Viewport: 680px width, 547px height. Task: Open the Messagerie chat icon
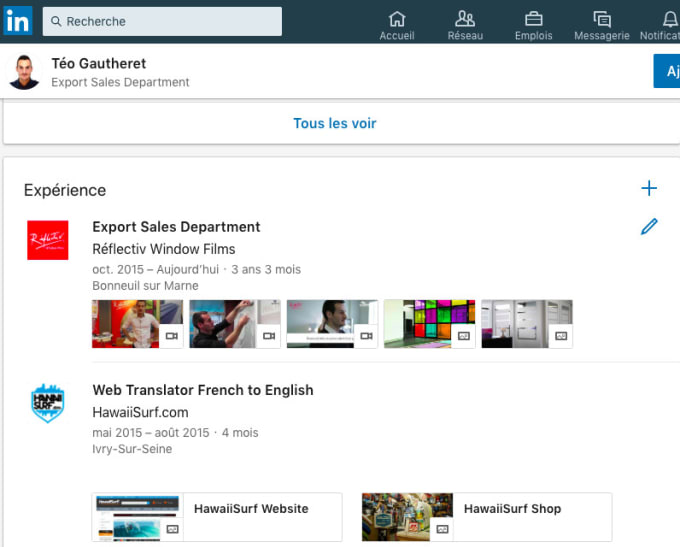click(x=602, y=19)
